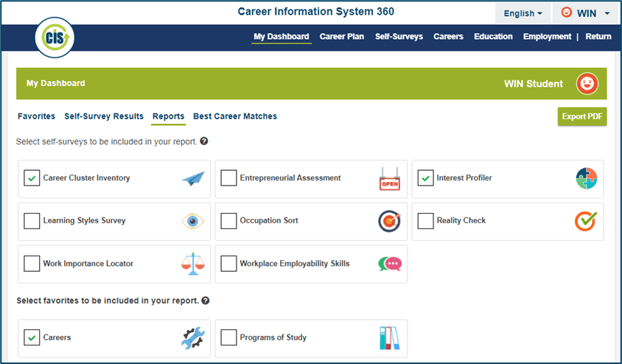Open Education menu
622x364 pixels.
coord(493,37)
